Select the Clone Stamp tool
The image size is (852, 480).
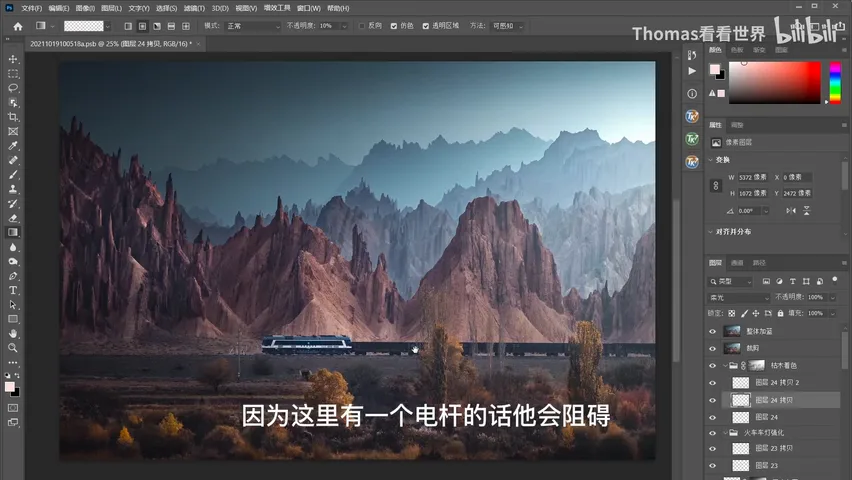13,189
